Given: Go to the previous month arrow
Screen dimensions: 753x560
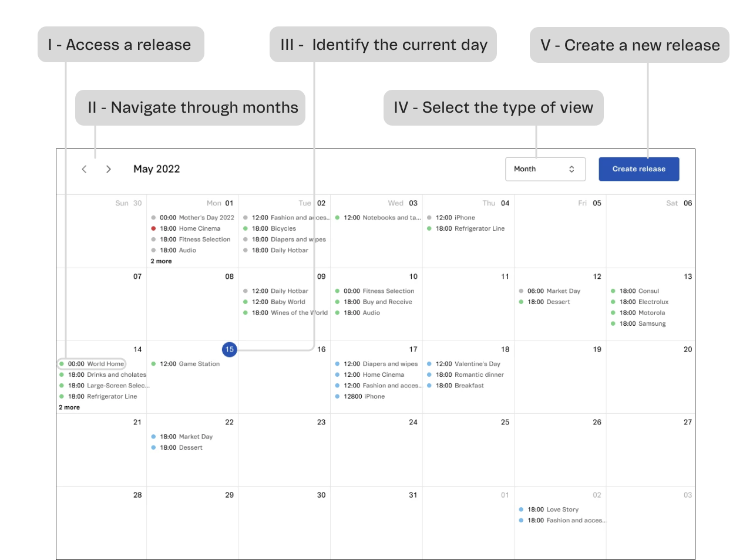Looking at the screenshot, I should coord(85,169).
